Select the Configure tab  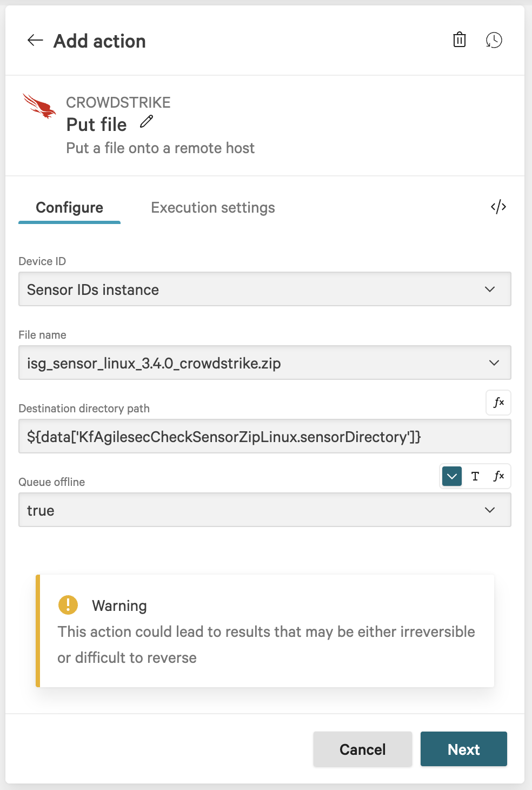(x=69, y=208)
